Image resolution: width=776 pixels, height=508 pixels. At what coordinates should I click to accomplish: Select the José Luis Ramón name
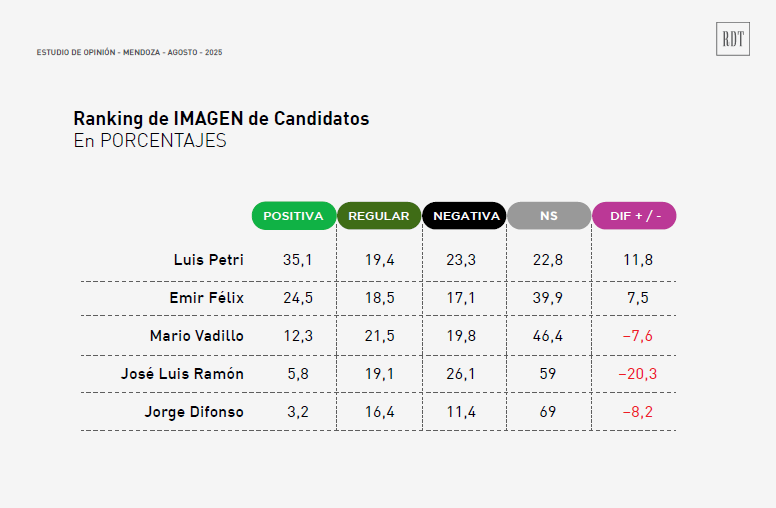182,374
